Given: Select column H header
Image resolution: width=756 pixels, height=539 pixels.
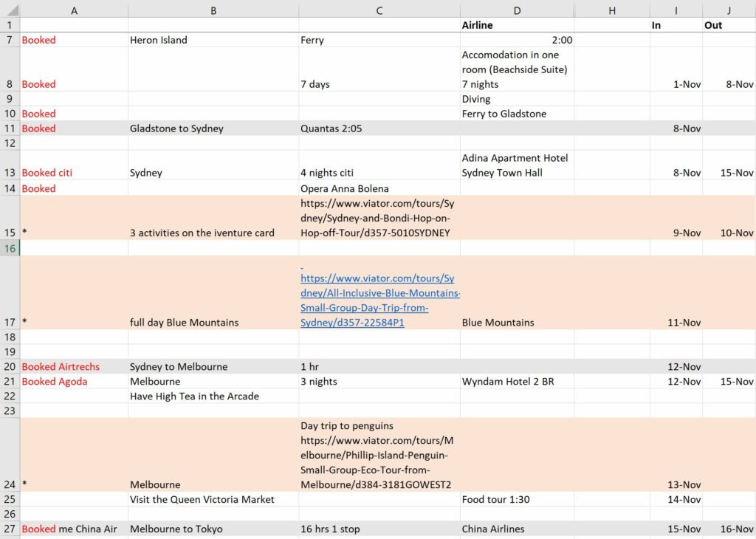Looking at the screenshot, I should (612, 10).
